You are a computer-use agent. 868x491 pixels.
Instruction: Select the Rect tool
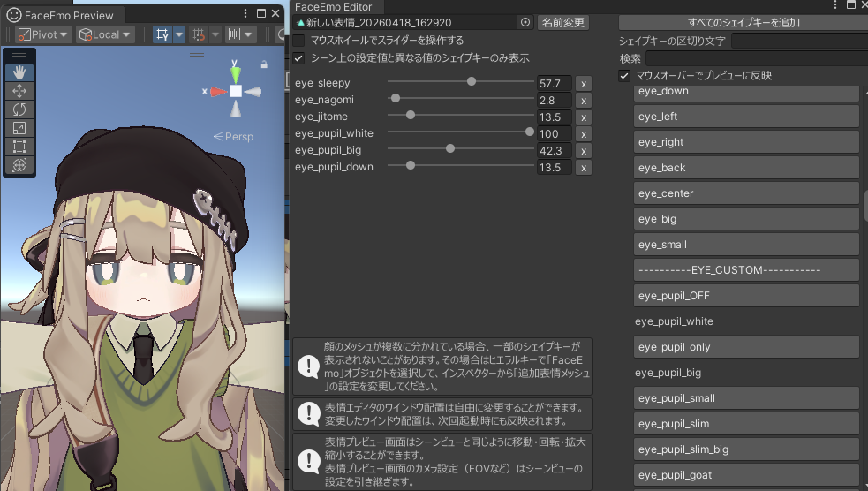pyautogui.click(x=19, y=147)
